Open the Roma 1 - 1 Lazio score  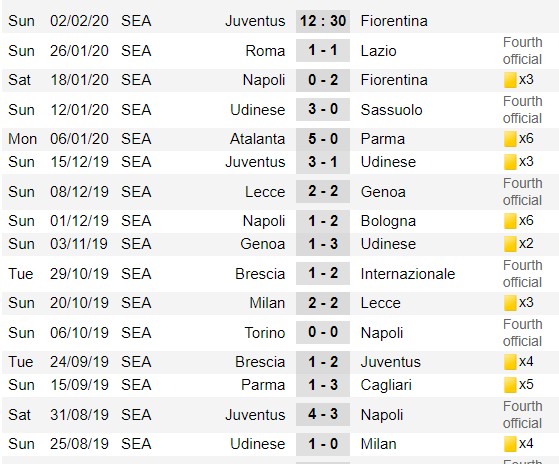pyautogui.click(x=323, y=50)
